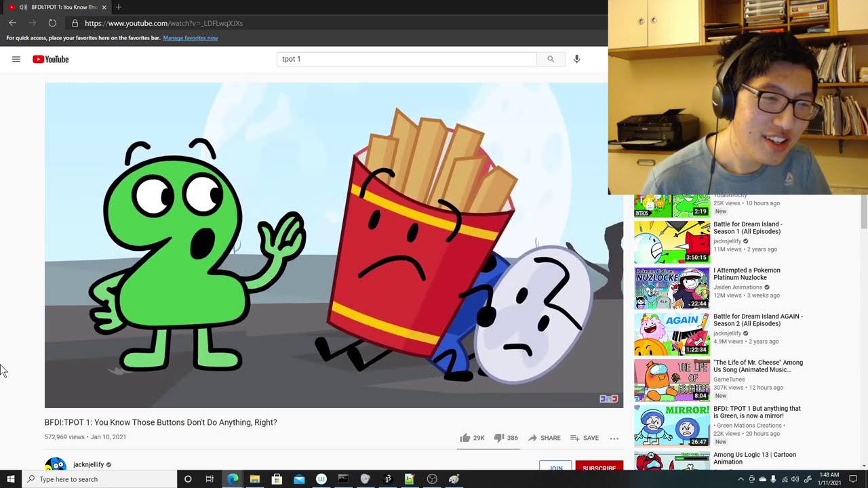Activate voice search microphone
The height and width of the screenshot is (488, 868).
click(576, 59)
